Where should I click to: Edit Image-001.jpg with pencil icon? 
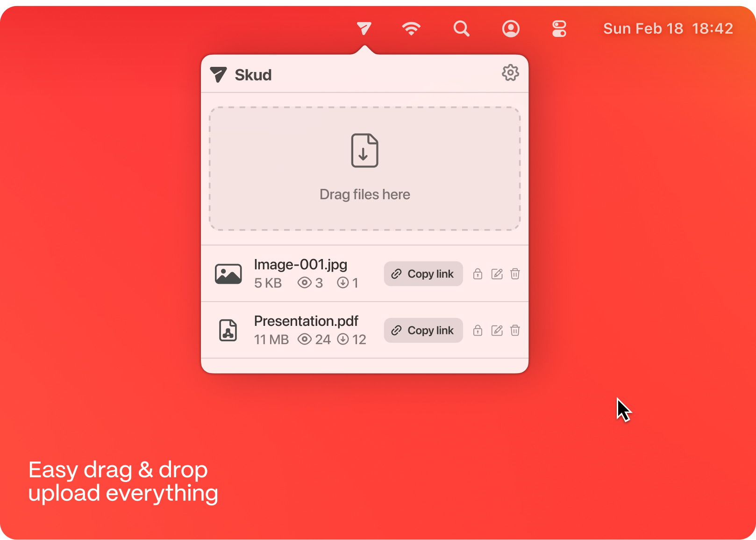point(497,274)
